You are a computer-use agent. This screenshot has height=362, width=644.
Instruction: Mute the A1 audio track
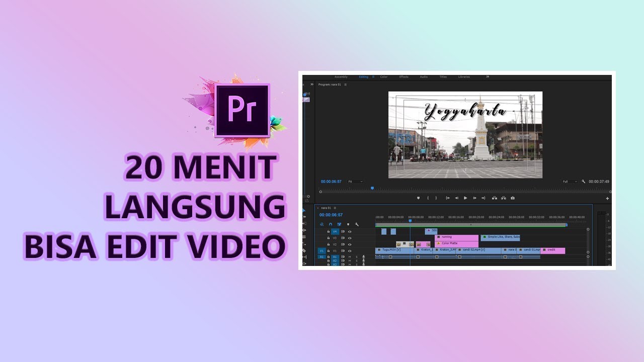click(x=350, y=257)
